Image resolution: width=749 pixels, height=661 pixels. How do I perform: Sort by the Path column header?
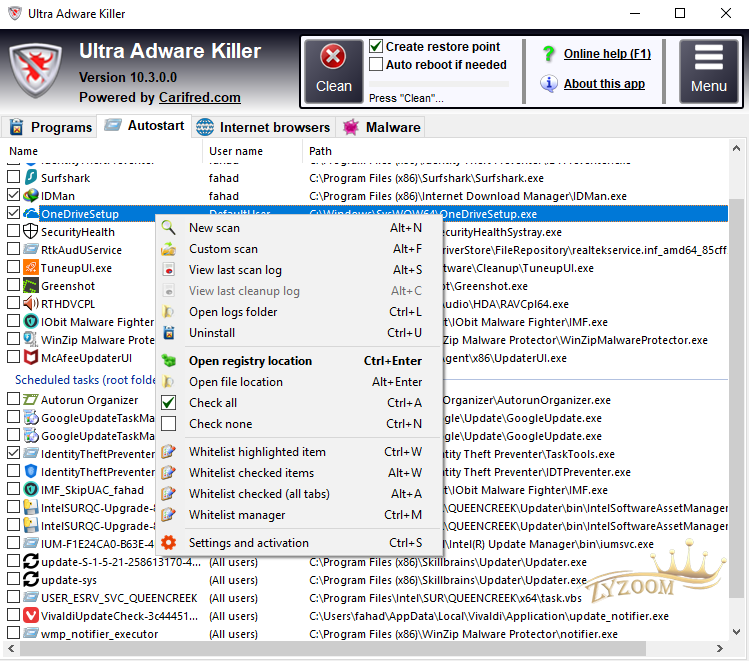point(515,151)
